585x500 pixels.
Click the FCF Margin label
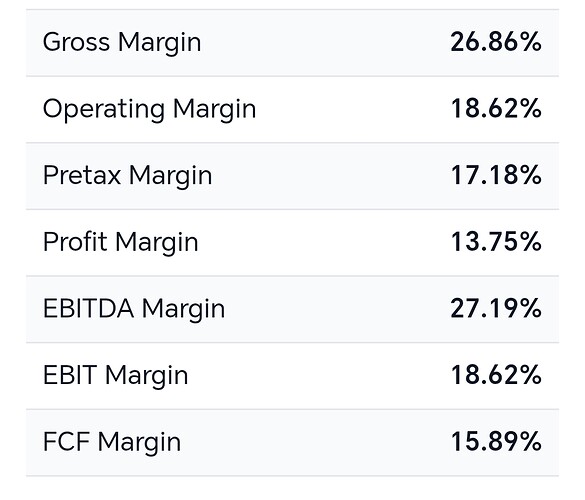click(x=112, y=443)
